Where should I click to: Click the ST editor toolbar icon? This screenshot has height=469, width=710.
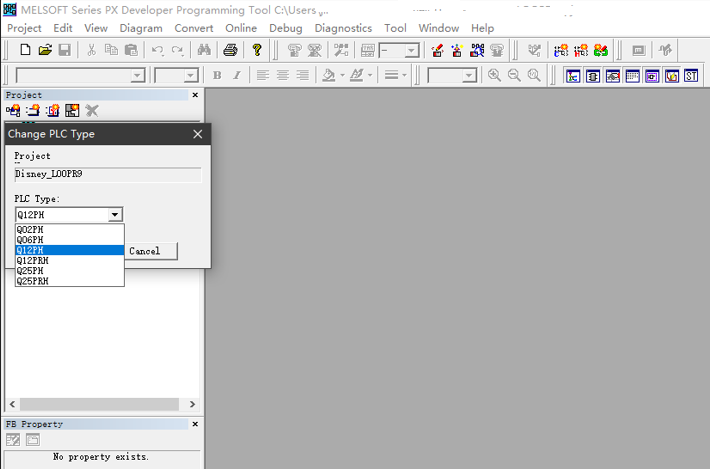[691, 76]
